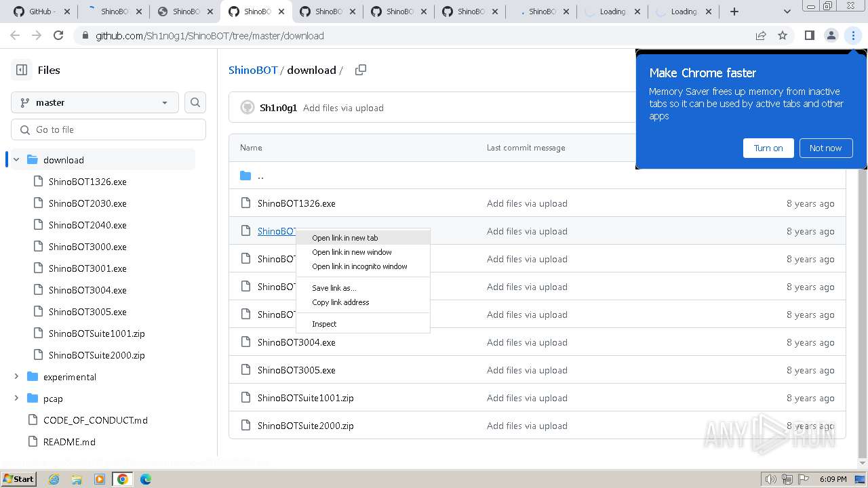Click file icon beside ShinoBOT3004.exe in list
The height and width of the screenshot is (488, 868).
pos(245,342)
